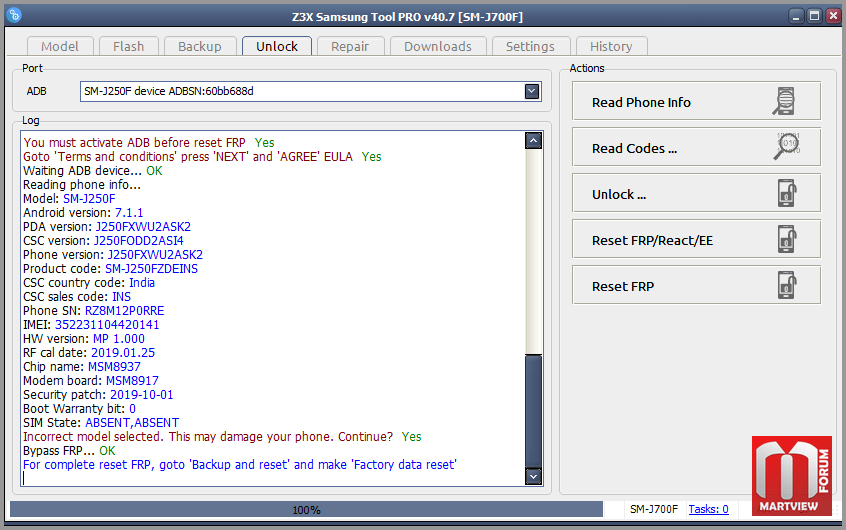
Task: Close the Z3X Samsung Tool window
Action: [833, 16]
